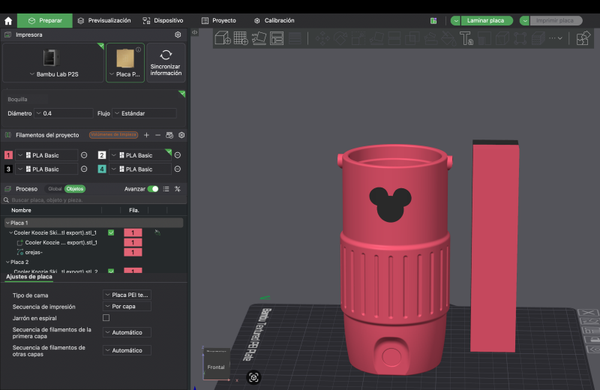Open first layer filament sequence Automático dropdown

point(127,333)
